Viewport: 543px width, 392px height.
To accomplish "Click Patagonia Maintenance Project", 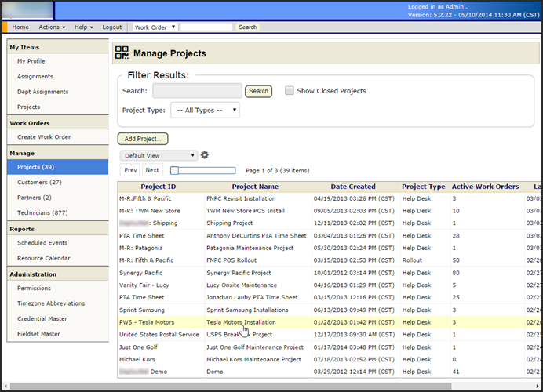I will click(x=250, y=248).
